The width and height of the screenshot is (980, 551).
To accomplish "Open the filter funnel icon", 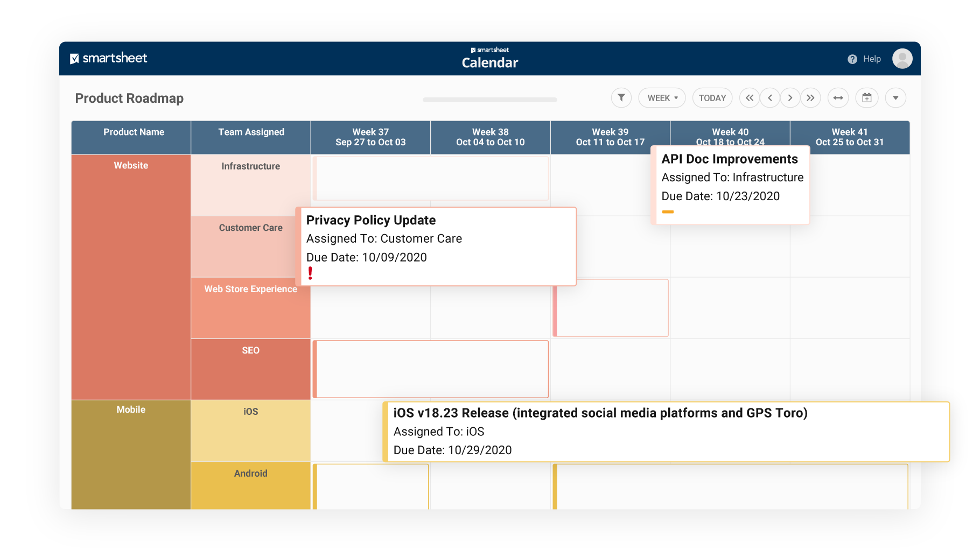I will [x=621, y=98].
